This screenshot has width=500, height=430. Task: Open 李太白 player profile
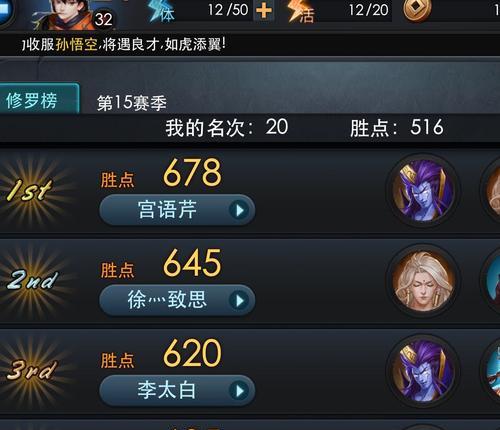(x=177, y=390)
